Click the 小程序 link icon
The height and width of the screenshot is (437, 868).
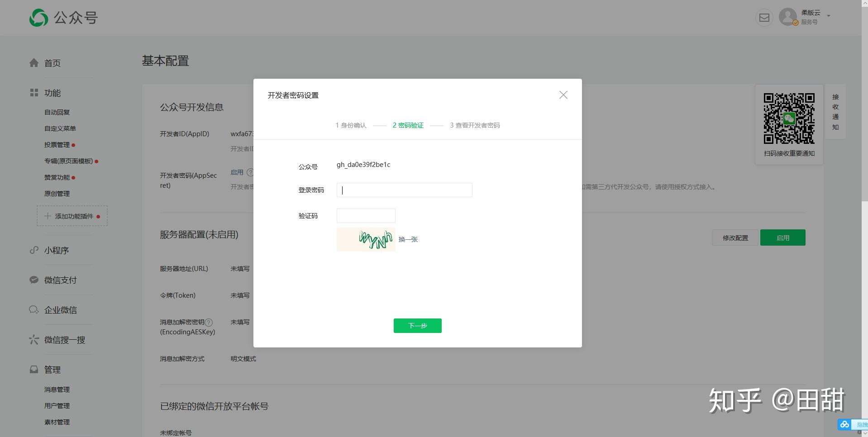[x=34, y=250]
